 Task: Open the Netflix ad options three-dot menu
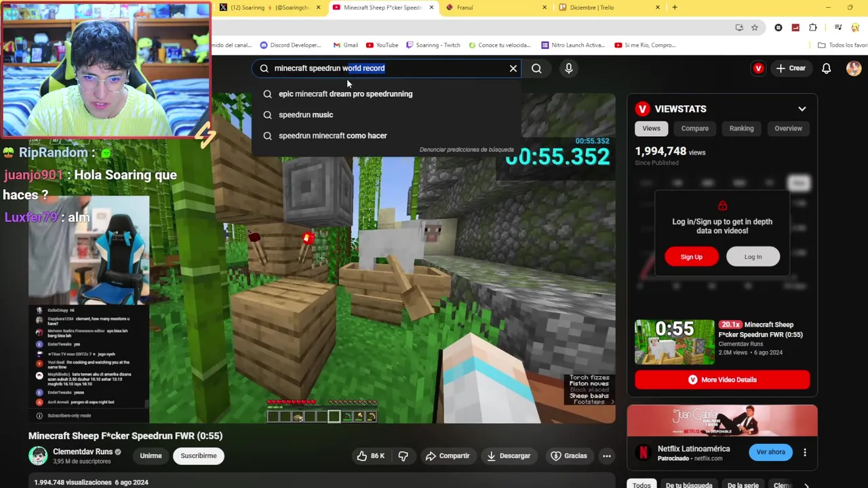point(805,452)
